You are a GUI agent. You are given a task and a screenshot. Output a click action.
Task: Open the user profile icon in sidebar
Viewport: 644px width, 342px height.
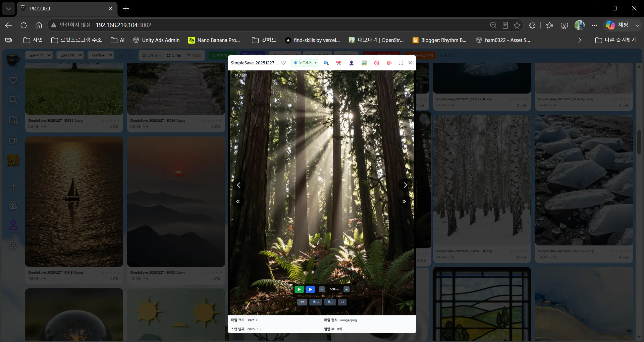tap(13, 225)
